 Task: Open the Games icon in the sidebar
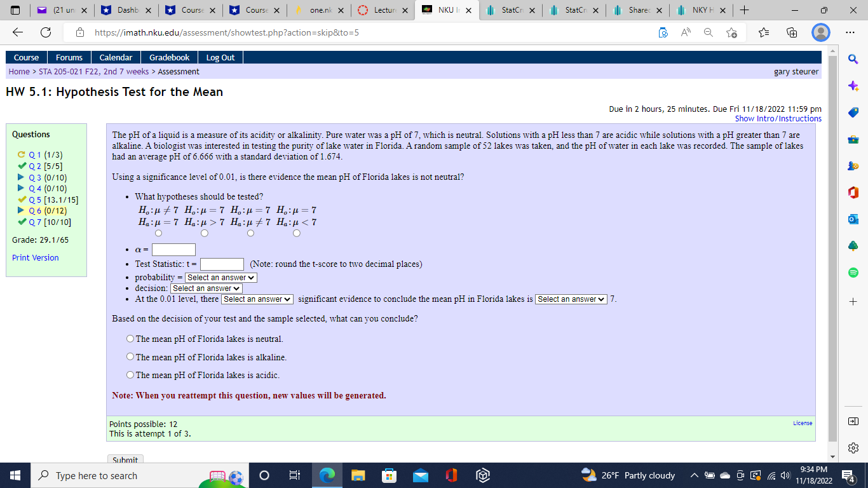[x=853, y=166]
